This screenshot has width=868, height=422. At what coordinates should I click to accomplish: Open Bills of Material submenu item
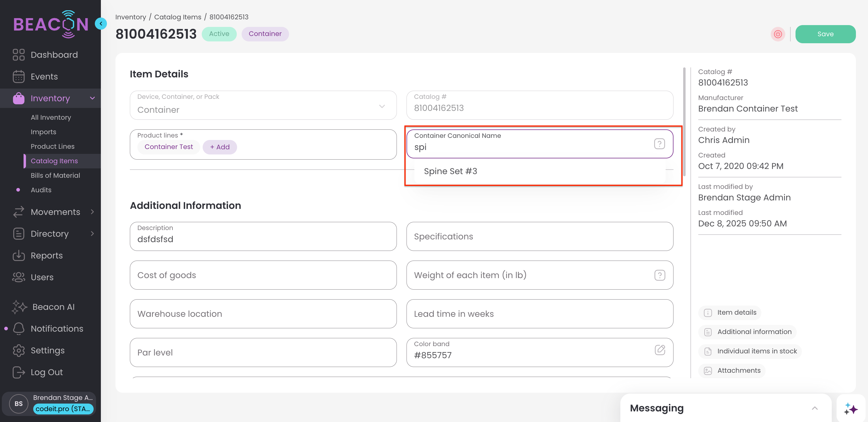(x=55, y=175)
